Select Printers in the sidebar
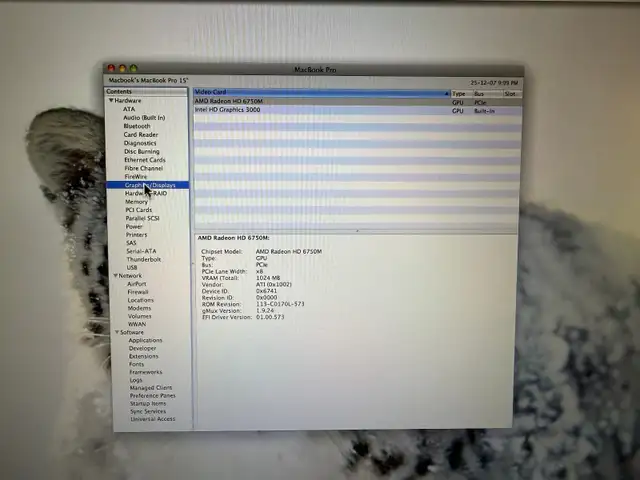 [x=136, y=235]
